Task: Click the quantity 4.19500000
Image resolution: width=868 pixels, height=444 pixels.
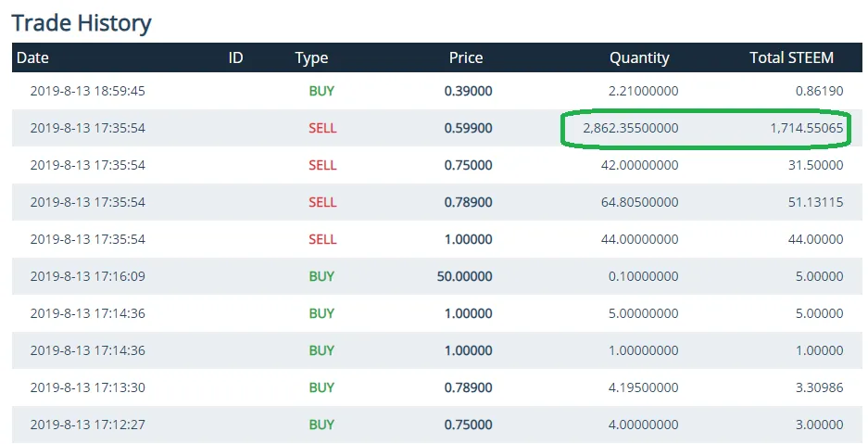Action: 643,387
